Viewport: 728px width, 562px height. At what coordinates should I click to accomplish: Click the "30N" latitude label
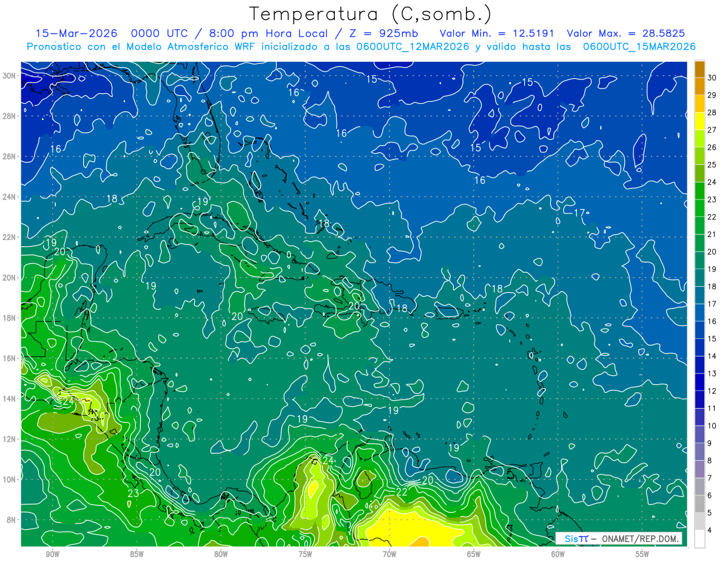pos(10,76)
